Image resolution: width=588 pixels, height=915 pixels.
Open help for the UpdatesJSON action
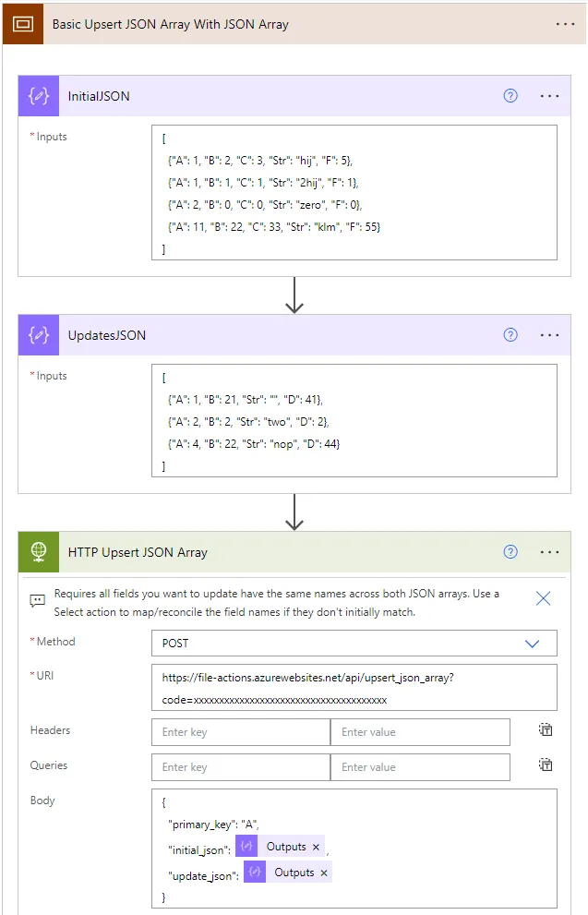[x=510, y=334]
